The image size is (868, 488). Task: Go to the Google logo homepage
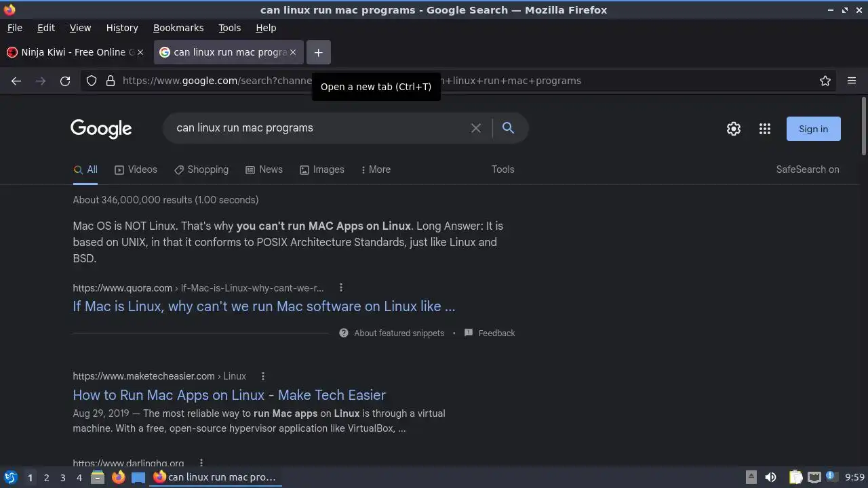(x=101, y=129)
